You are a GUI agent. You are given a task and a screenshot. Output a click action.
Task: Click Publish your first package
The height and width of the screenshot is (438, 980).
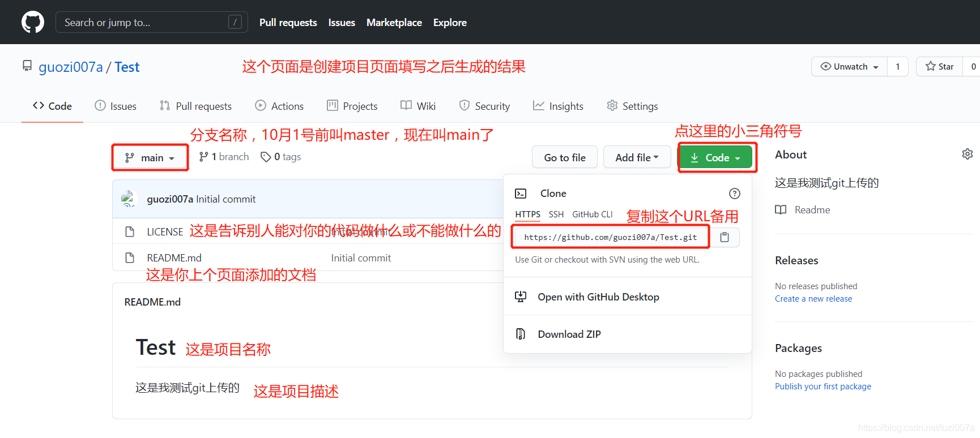tap(823, 387)
